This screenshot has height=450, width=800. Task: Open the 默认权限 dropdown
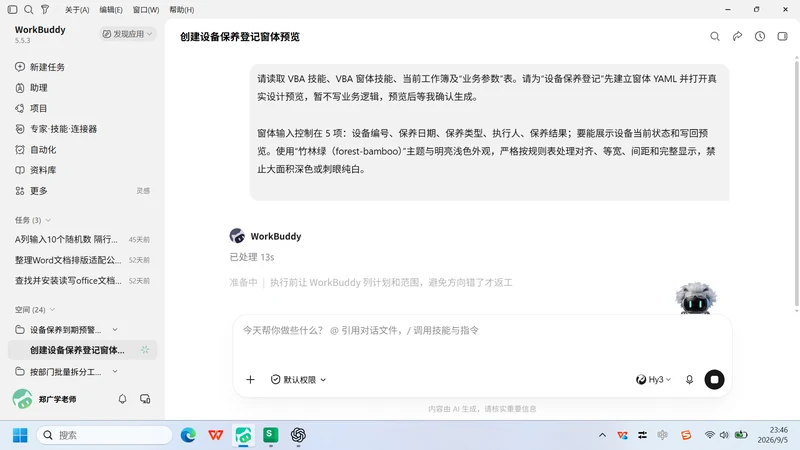coord(298,380)
